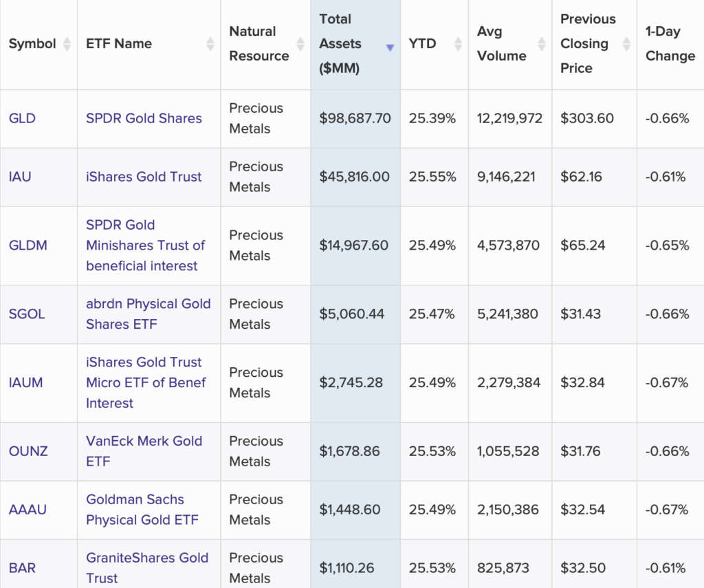Open iShares Gold Trust link
The image size is (704, 588).
tap(144, 177)
